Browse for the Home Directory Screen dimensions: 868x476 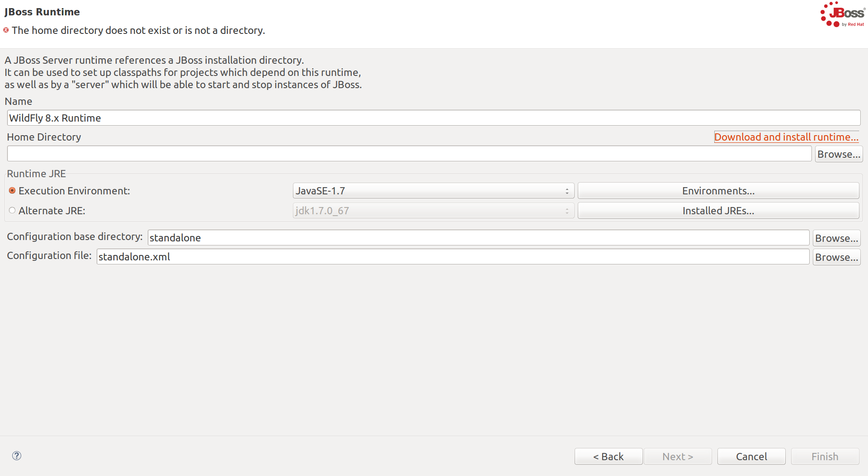[839, 154]
